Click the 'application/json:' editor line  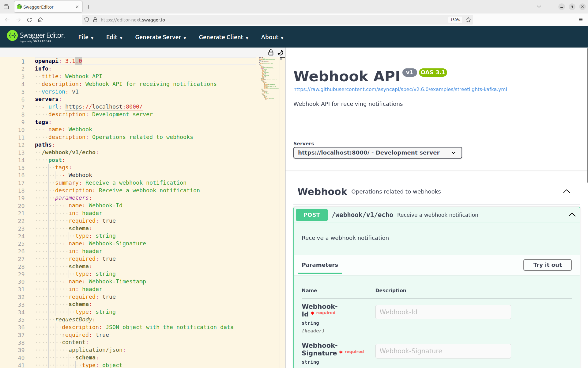click(x=97, y=350)
